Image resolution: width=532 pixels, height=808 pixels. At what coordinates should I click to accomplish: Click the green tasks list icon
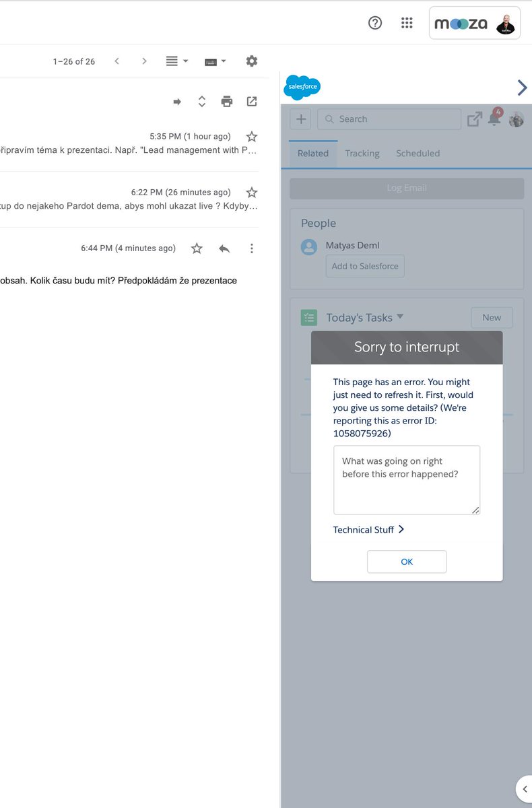[x=309, y=317]
